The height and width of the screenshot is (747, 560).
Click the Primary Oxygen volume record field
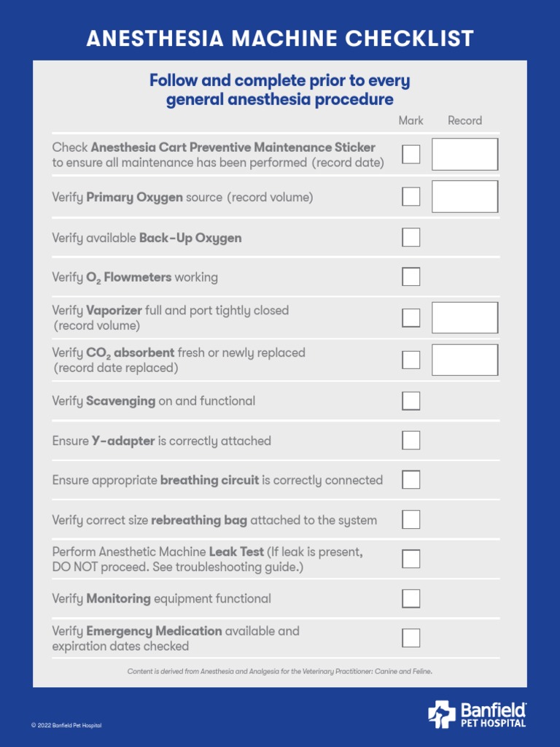coord(465,197)
